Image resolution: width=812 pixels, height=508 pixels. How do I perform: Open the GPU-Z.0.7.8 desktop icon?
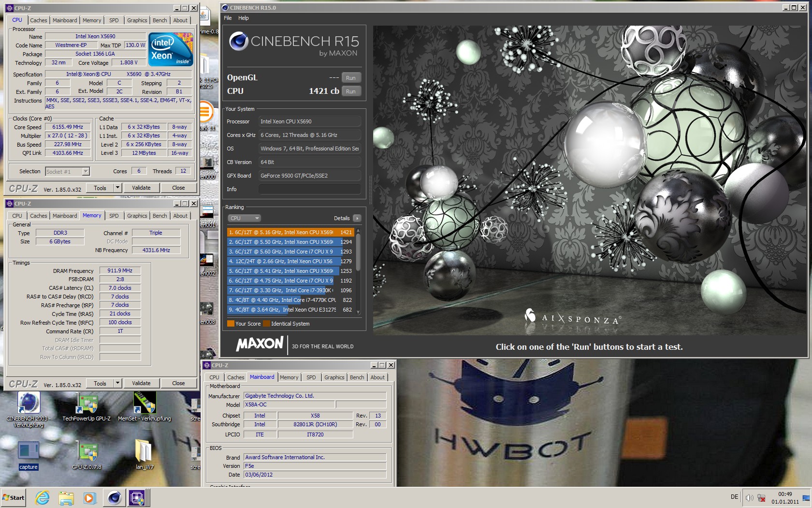(87, 455)
